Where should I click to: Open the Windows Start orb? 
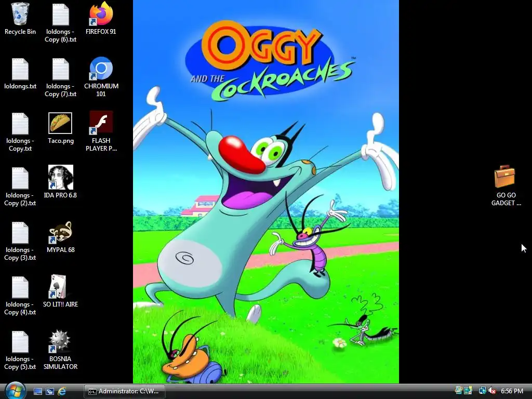[x=15, y=391]
